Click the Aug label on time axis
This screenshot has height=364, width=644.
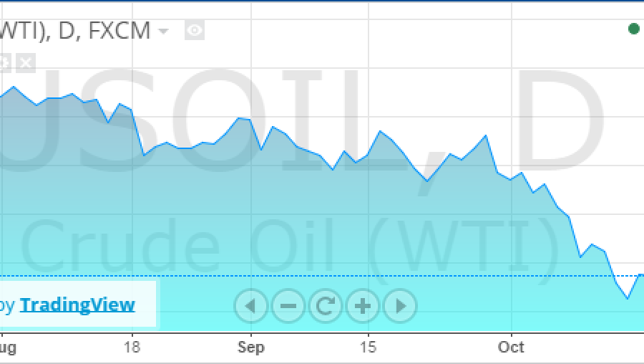[8, 348]
